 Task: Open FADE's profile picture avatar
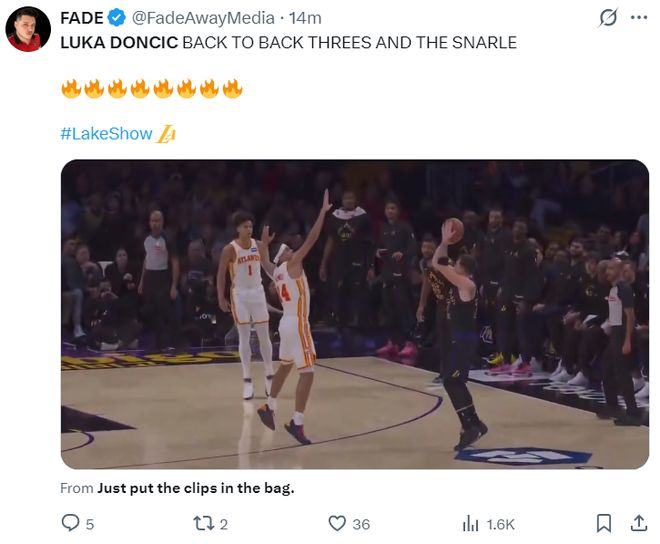point(28,29)
